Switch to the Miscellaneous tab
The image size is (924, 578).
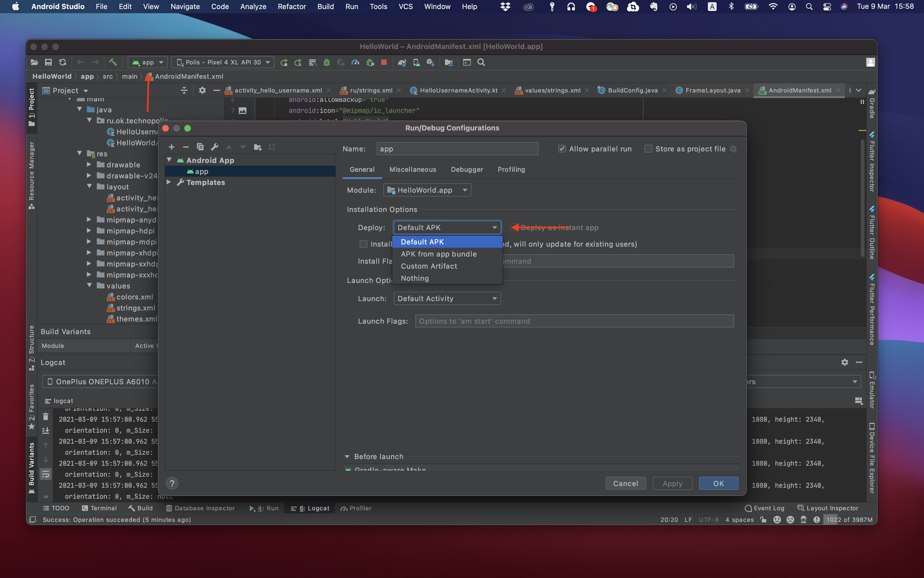413,169
